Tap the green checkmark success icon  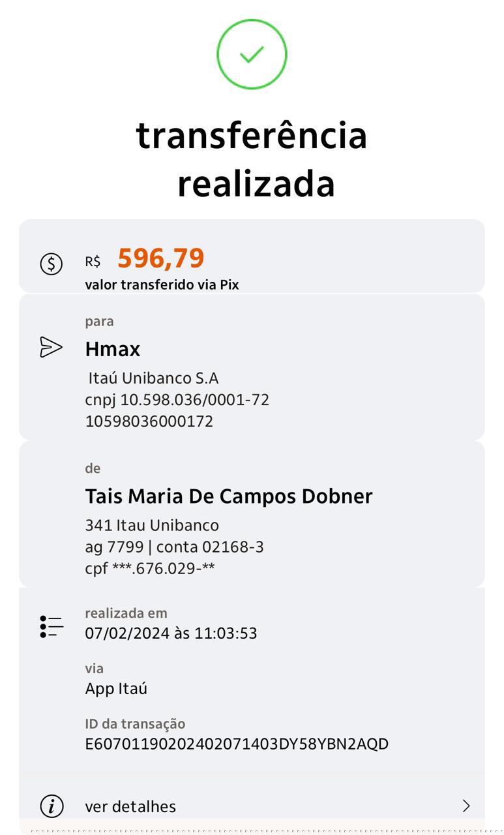(x=252, y=54)
